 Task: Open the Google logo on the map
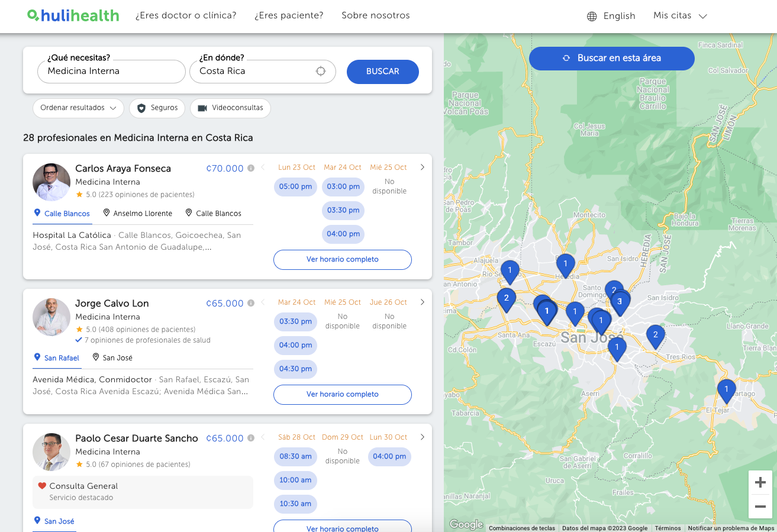466,524
